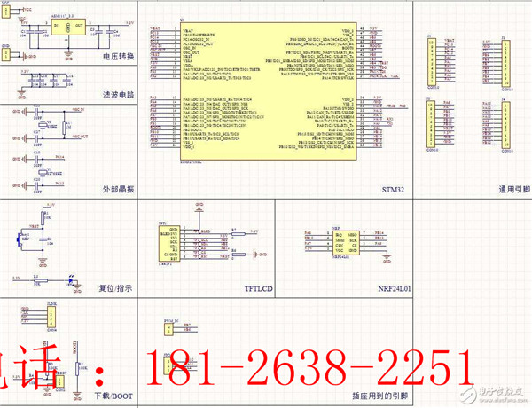Select resistor R7 on the TFT BLED line
This screenshot has height=408, width=532.
239,234
